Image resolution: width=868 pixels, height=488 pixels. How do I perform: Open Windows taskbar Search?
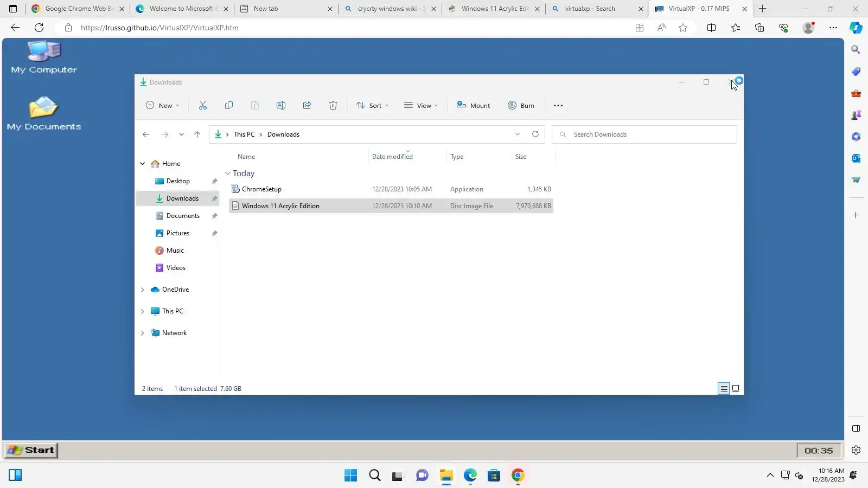point(374,476)
